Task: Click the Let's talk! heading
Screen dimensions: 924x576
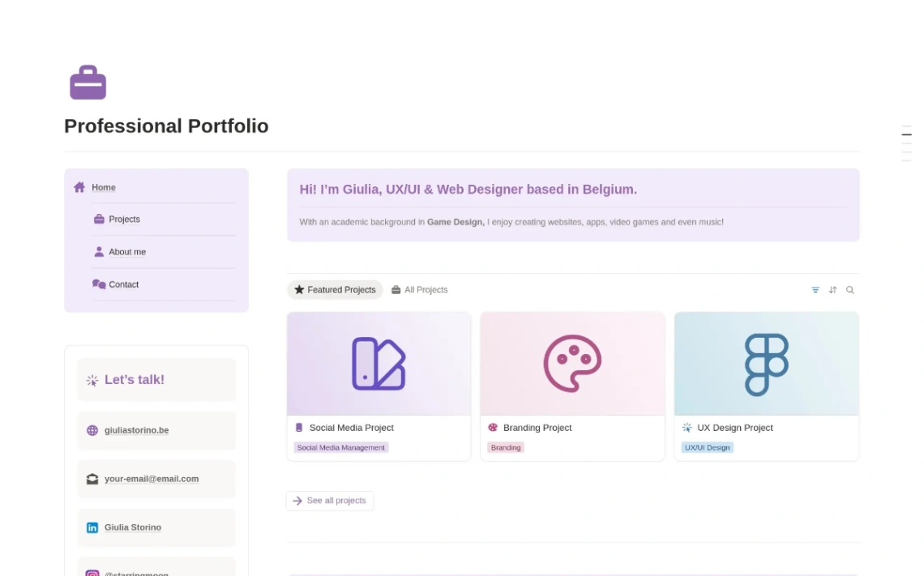Action: click(x=135, y=380)
